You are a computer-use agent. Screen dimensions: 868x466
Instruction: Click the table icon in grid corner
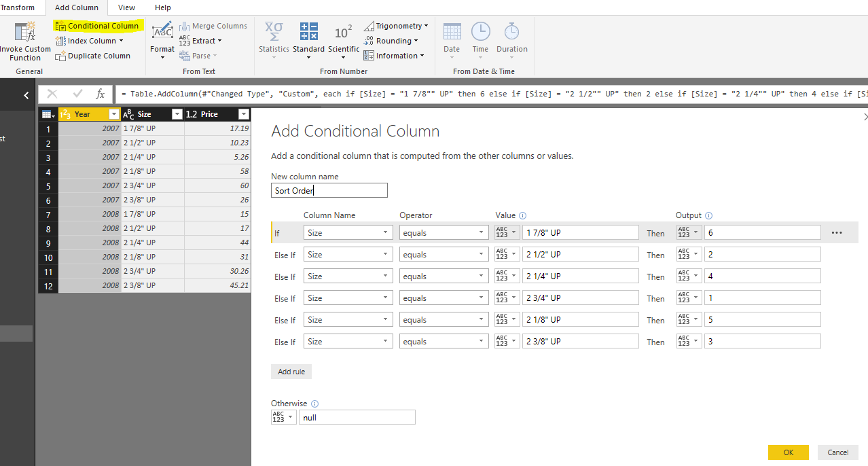click(48, 114)
